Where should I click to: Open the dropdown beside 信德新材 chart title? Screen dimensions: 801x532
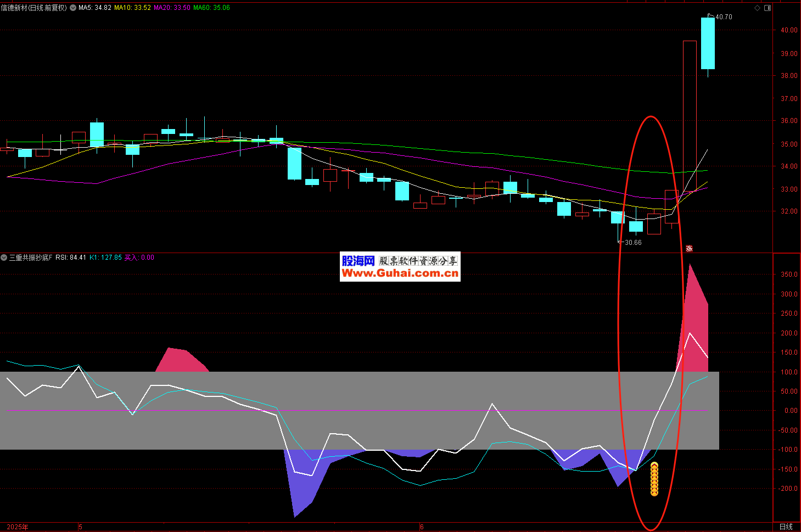[73, 8]
